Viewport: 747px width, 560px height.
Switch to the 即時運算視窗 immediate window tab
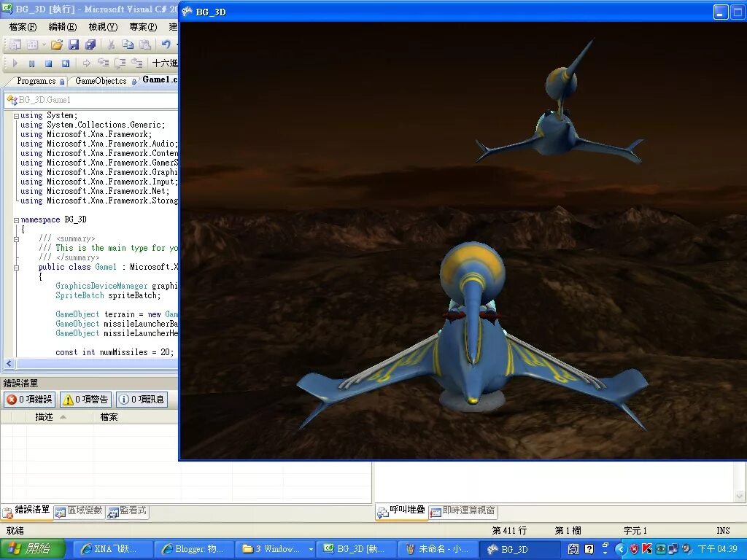(x=463, y=511)
